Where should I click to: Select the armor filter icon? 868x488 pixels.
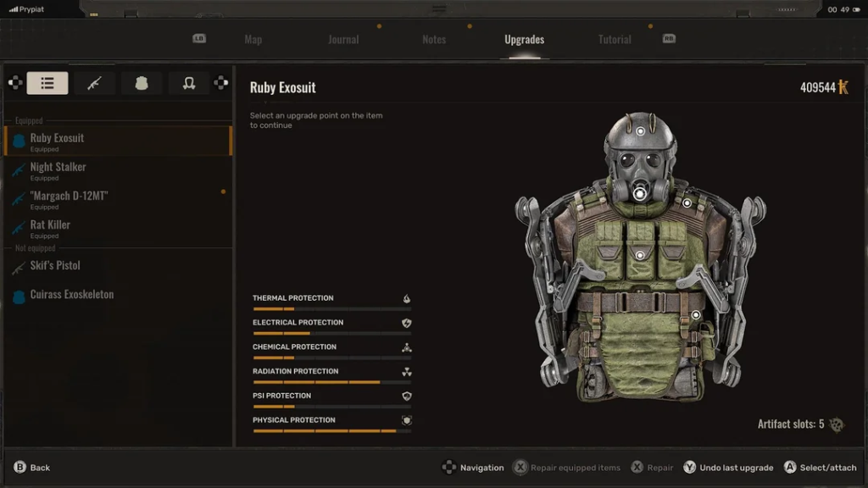(x=142, y=83)
